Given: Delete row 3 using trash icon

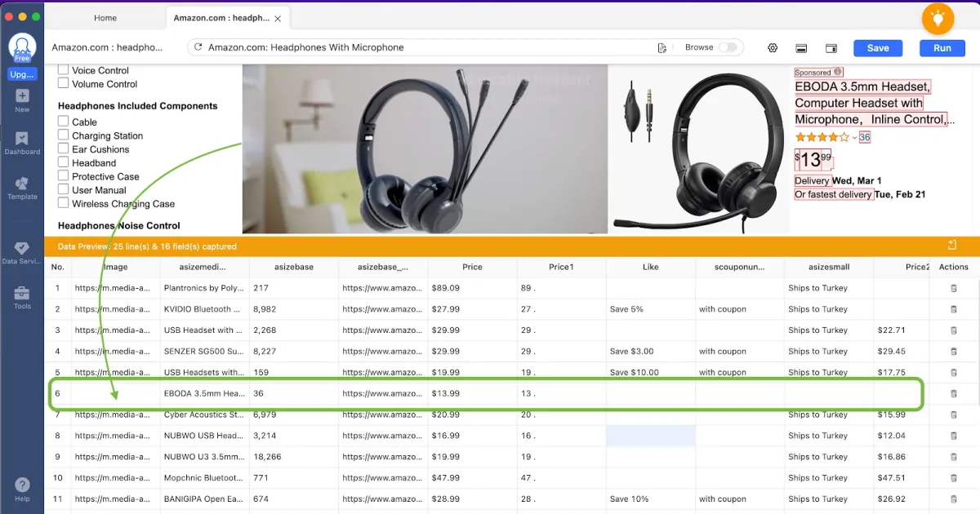Looking at the screenshot, I should pyautogui.click(x=953, y=330).
